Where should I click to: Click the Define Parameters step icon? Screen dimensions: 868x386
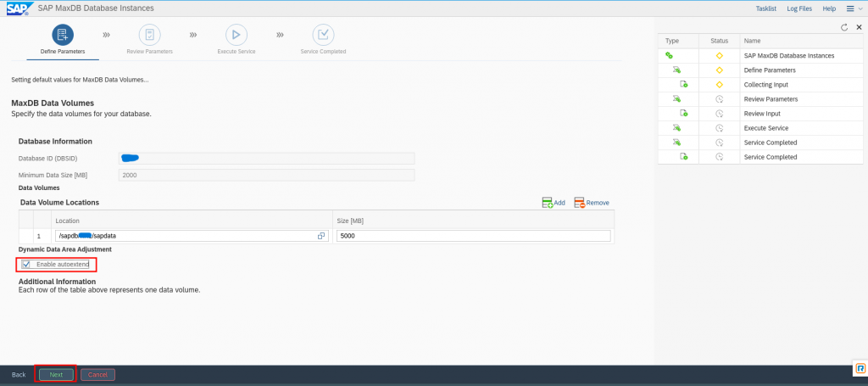tap(63, 35)
